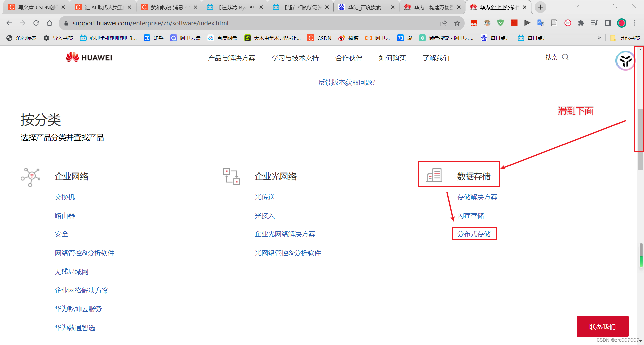644x345 pixels.
Task: Click the data storage category icon
Action: tap(434, 175)
